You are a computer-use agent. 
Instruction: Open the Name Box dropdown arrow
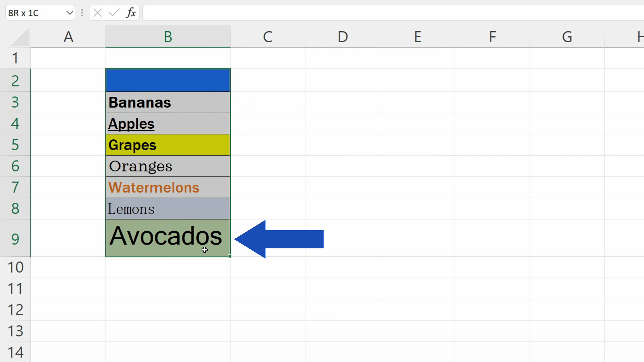(x=69, y=13)
